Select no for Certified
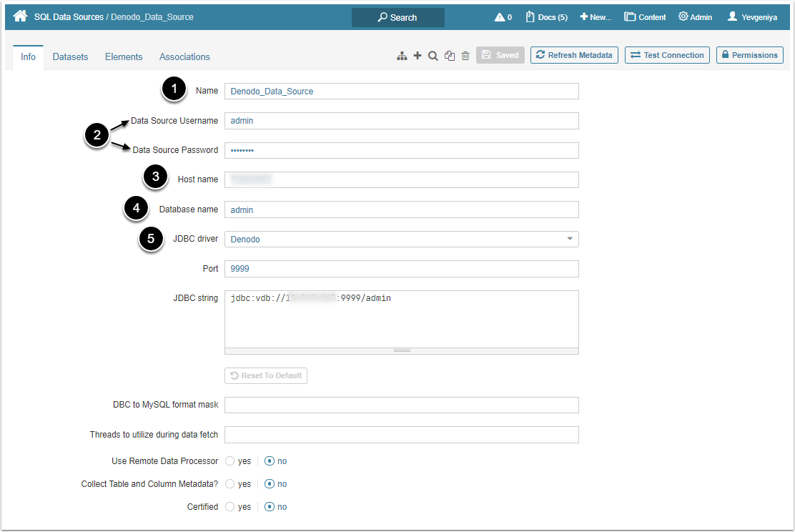This screenshot has height=532, width=795. [x=270, y=507]
